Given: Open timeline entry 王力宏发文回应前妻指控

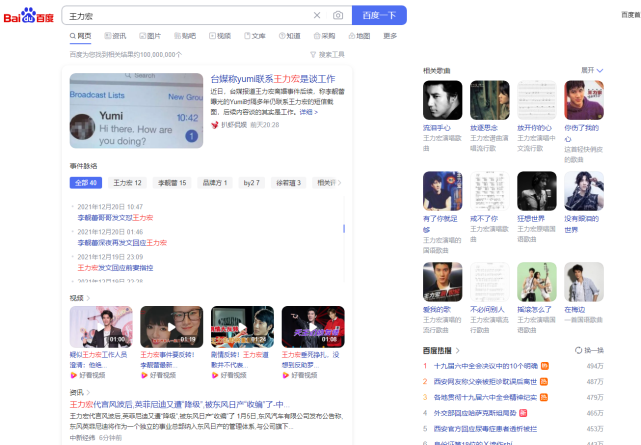Looking at the screenshot, I should (x=115, y=268).
